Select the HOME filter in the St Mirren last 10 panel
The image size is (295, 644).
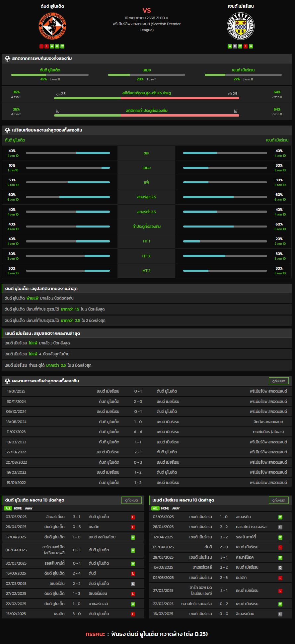tap(165, 508)
